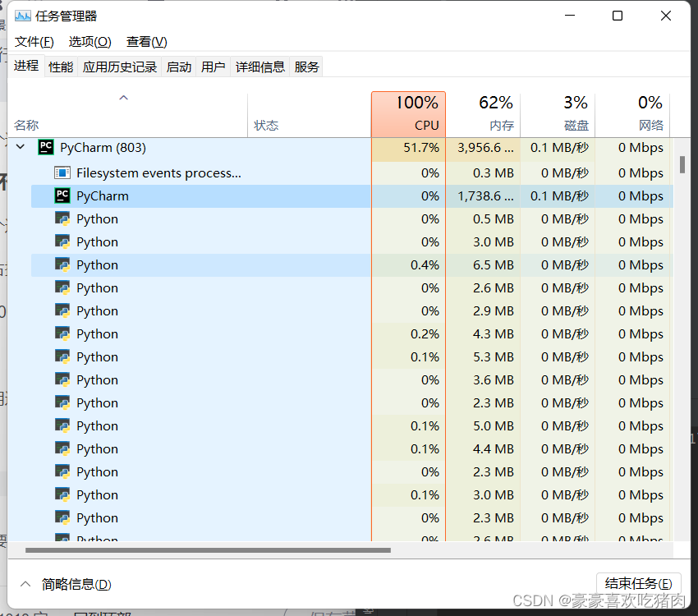Click the 简略信息(D) link
This screenshot has width=698, height=616.
tap(76, 584)
